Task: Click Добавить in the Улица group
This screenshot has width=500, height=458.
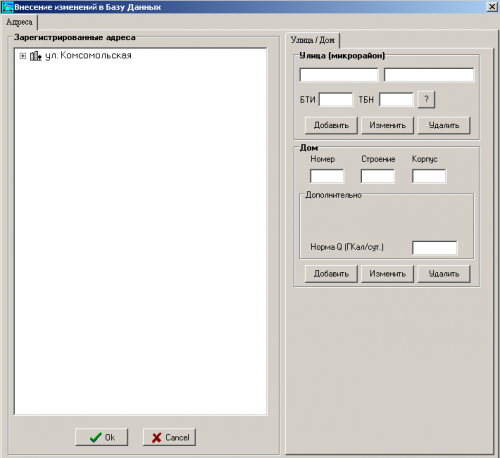Action: click(x=331, y=125)
